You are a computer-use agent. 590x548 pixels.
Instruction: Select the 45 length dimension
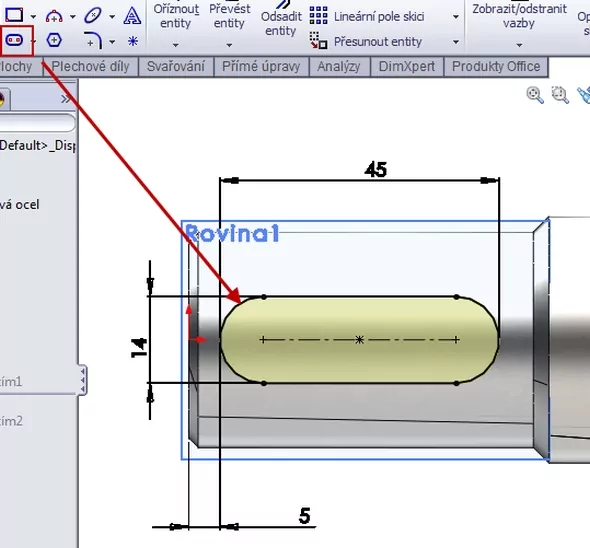point(375,169)
